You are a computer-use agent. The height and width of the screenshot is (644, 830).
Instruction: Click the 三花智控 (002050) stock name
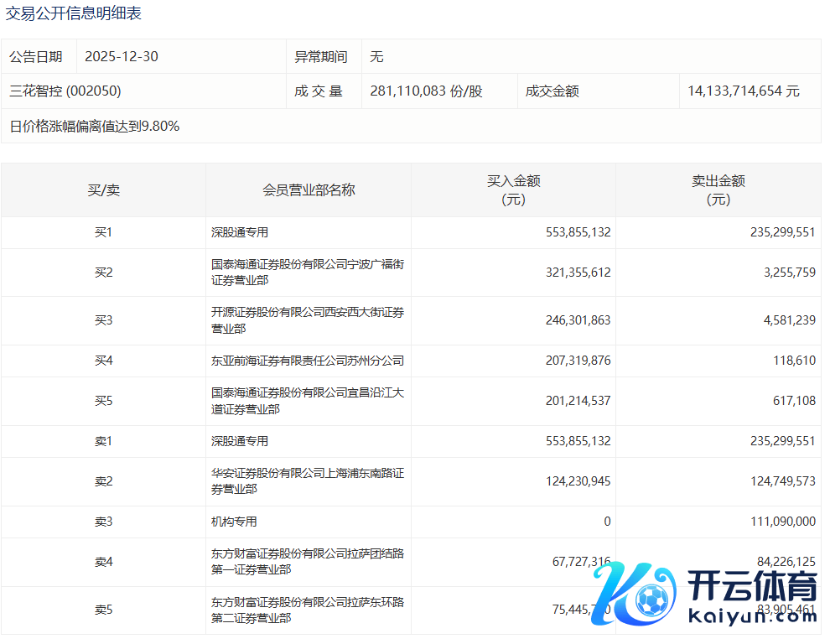coord(65,91)
